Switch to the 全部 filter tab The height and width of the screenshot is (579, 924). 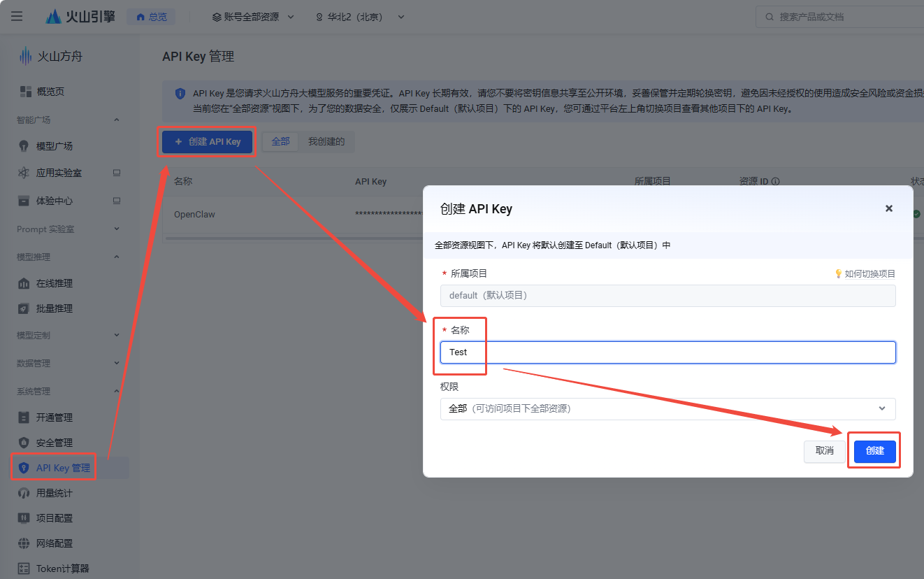point(280,141)
